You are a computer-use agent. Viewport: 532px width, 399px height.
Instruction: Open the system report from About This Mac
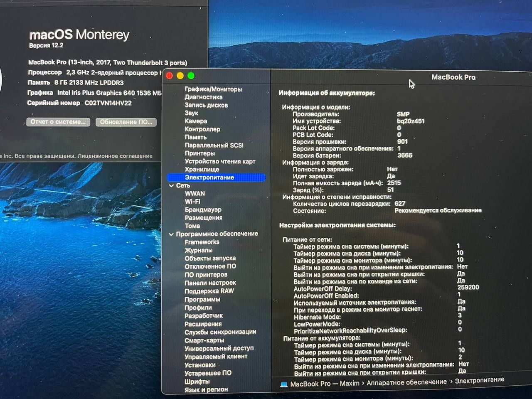[x=58, y=122]
